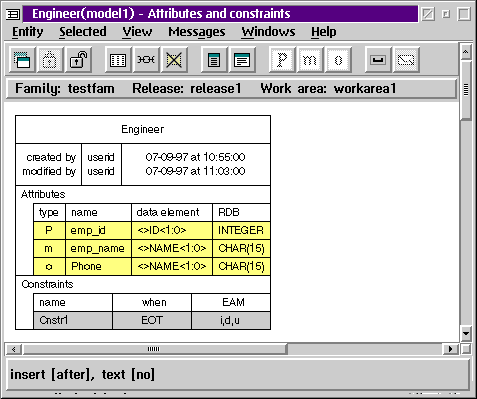Select the o optional attribute button
This screenshot has width=477, height=399.
click(338, 60)
